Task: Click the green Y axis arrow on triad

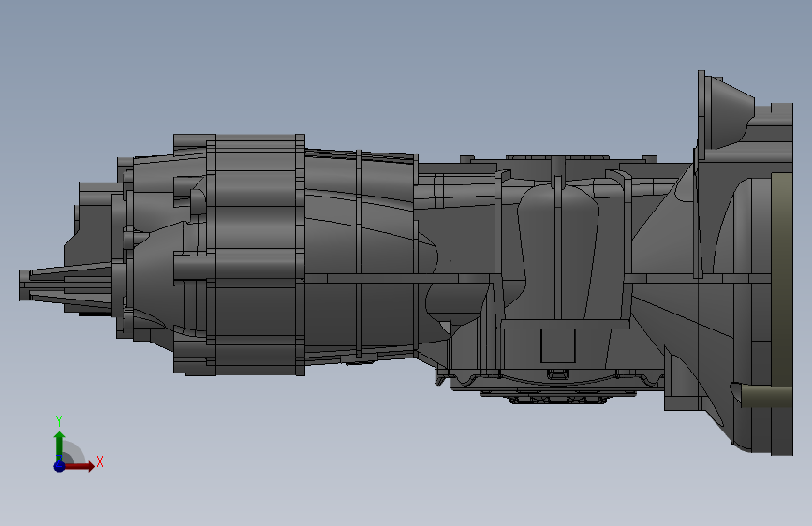Action: pos(59,446)
